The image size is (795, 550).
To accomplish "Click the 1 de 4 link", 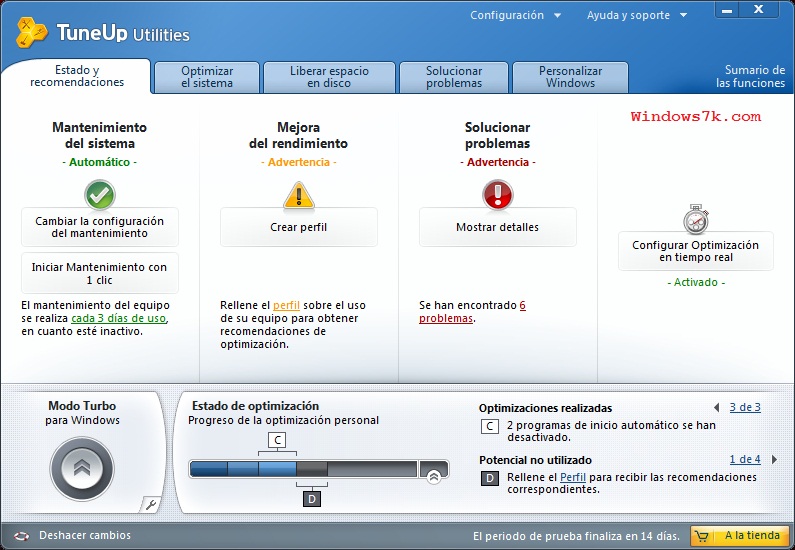I will pos(745,459).
